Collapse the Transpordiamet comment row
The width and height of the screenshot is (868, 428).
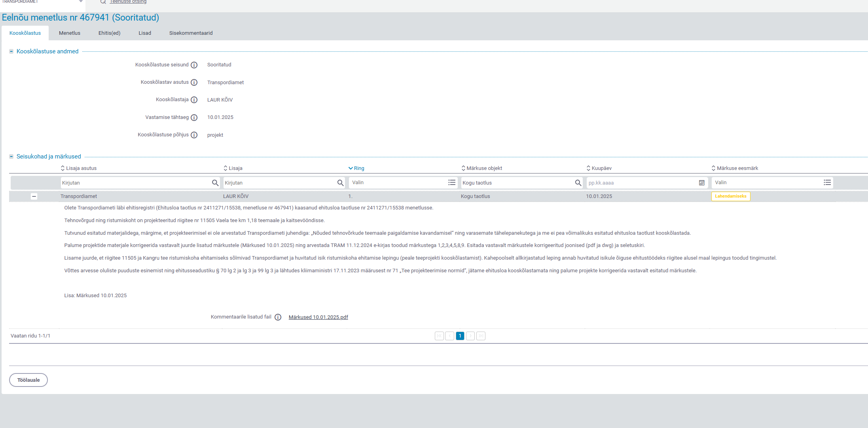(34, 196)
